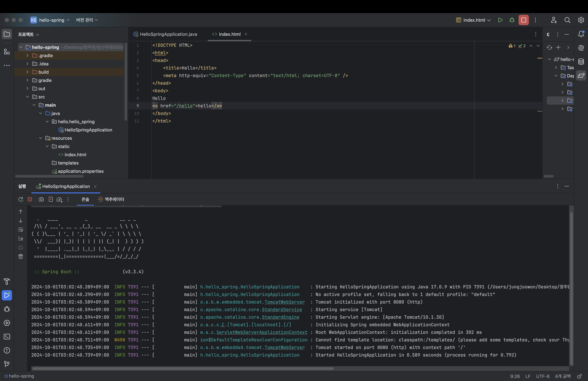Viewport: 588px width, 381px height.
Task: Run the index.html configuration
Action: (x=500, y=20)
